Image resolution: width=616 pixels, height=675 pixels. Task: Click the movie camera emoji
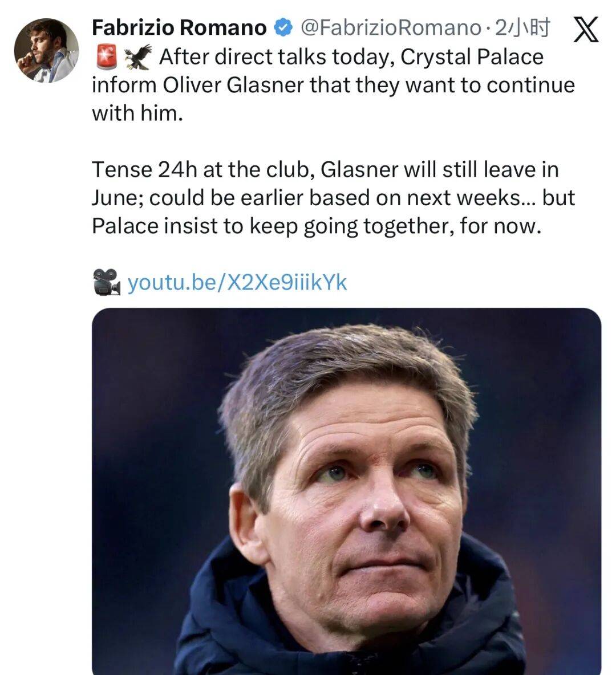(106, 282)
